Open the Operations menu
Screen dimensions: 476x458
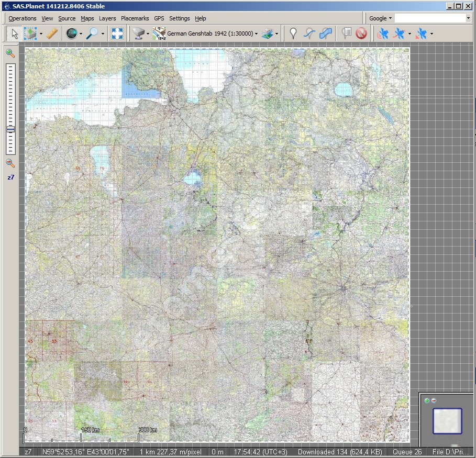[x=23, y=18]
